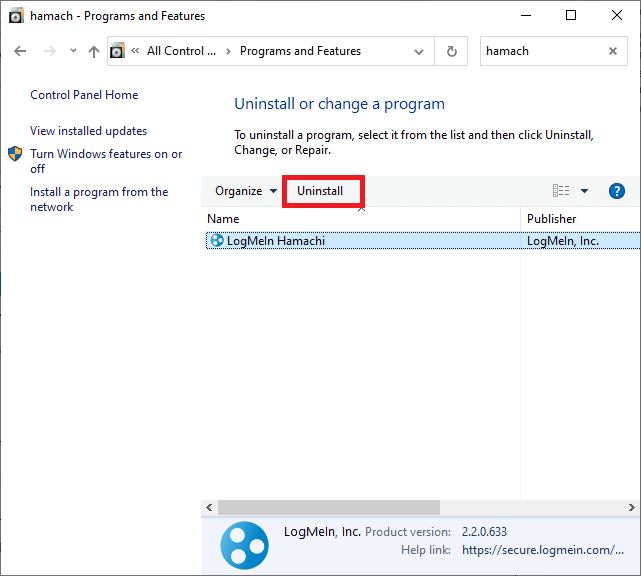Select the LogMeIn Hamachi row
The height and width of the screenshot is (576, 641).
tap(423, 240)
